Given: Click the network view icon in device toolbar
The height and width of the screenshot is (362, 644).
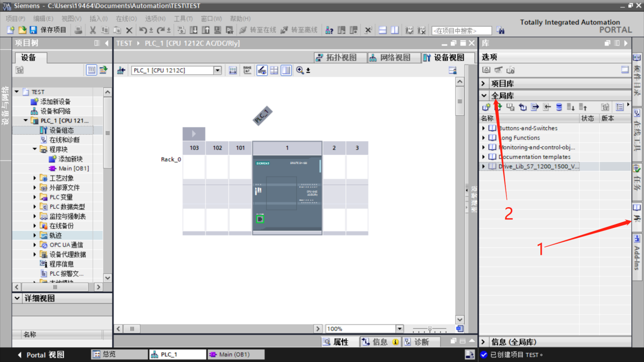Looking at the screenshot, I should pyautogui.click(x=121, y=71).
